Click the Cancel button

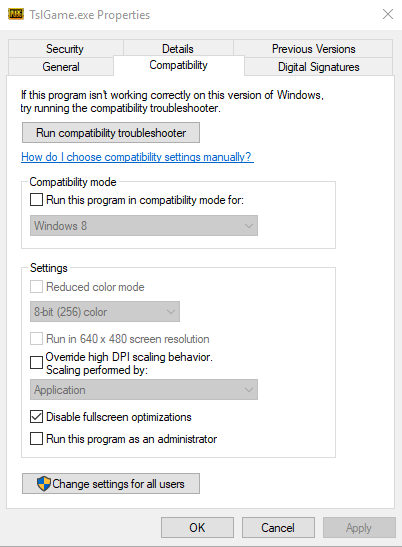pyautogui.click(x=278, y=527)
